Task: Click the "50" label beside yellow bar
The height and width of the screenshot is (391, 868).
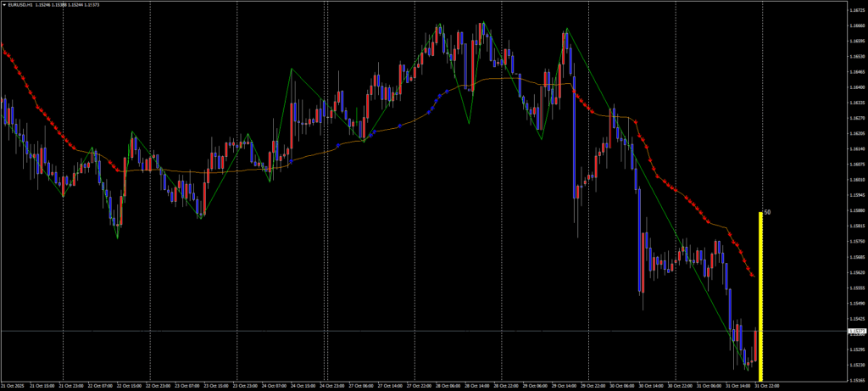Action: point(767,212)
